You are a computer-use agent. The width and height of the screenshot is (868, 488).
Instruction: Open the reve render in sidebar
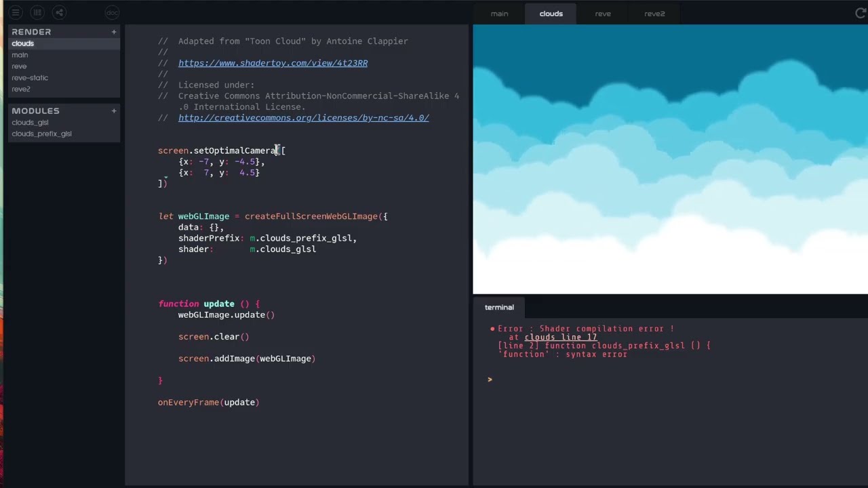click(64, 66)
